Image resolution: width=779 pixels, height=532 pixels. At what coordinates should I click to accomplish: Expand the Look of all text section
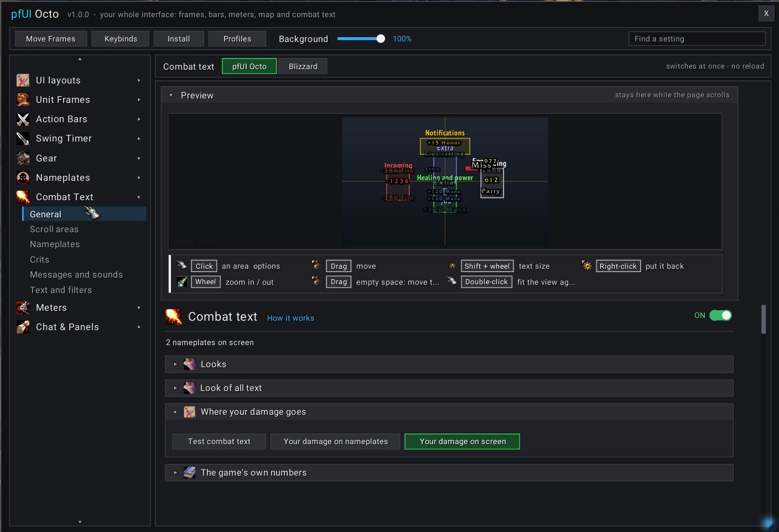point(175,388)
